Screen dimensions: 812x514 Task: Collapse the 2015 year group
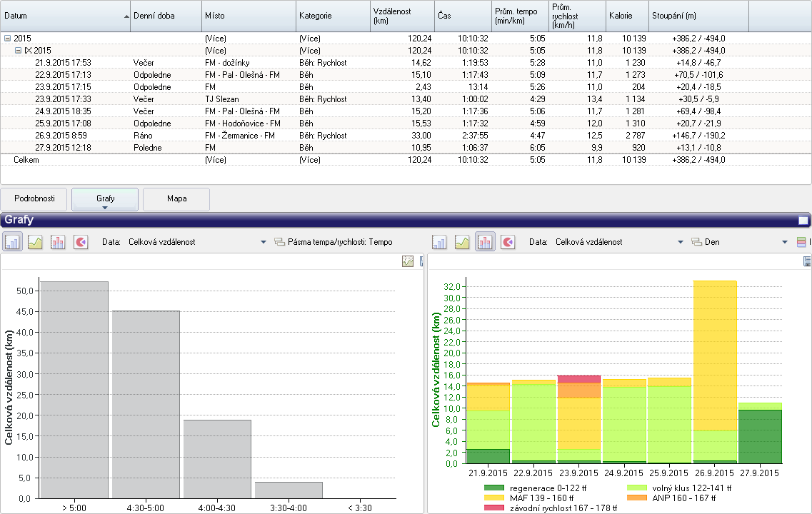coord(7,39)
